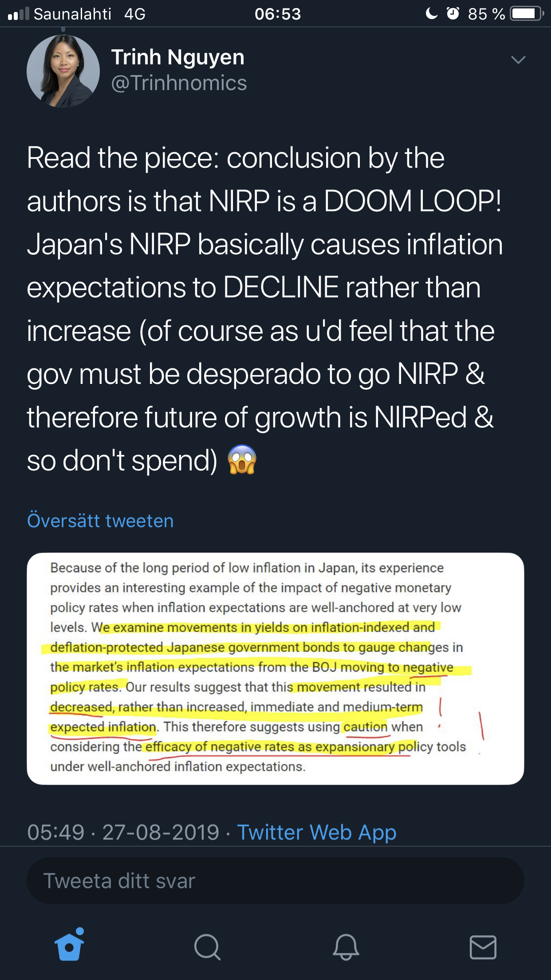Focus the "Tweeta ditt svar" reply field

pyautogui.click(x=275, y=881)
